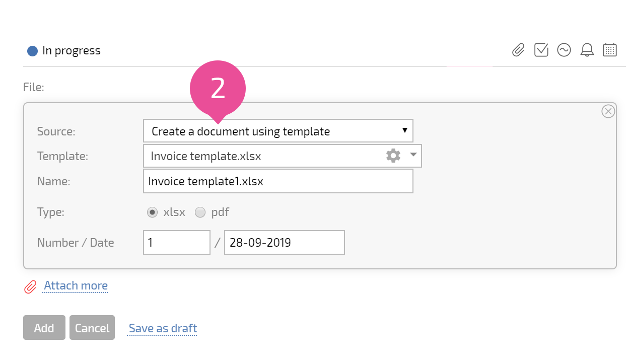This screenshot has width=627, height=364.
Task: Click the Add button
Action: click(x=44, y=328)
